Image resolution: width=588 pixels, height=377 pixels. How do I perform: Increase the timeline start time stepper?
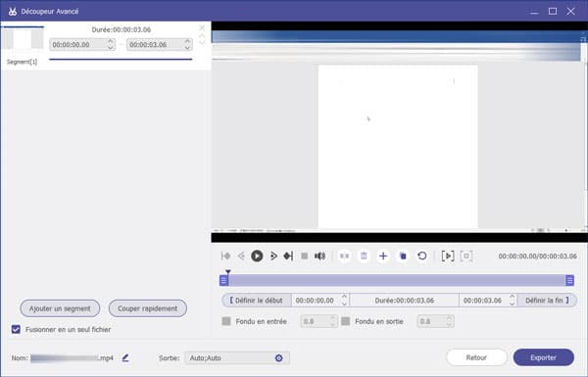[344, 297]
